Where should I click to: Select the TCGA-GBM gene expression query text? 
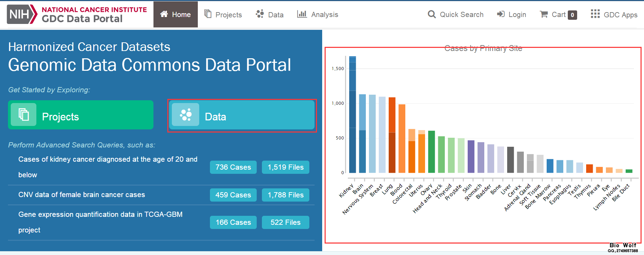coord(100,222)
